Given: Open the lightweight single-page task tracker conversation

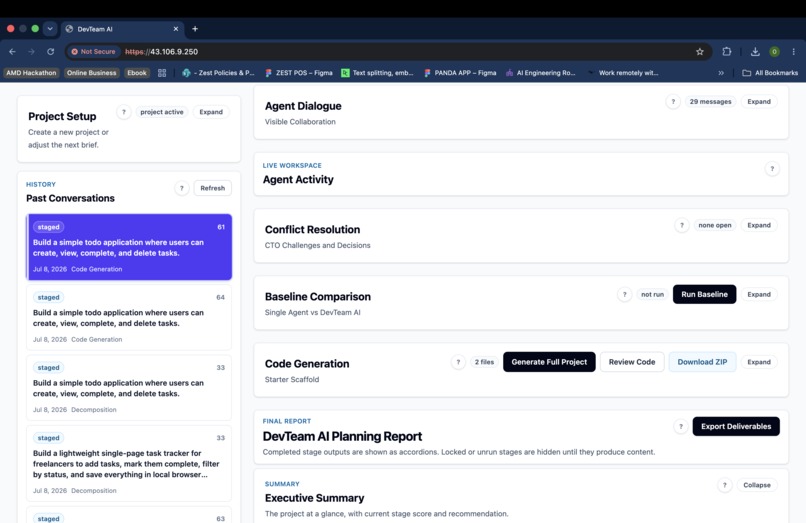Looking at the screenshot, I should tap(129, 463).
